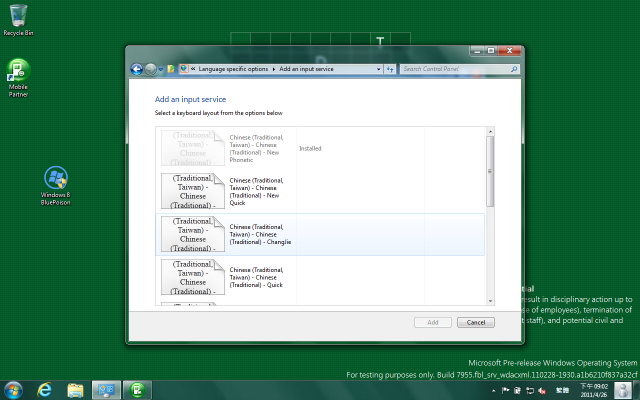Refresh the Control Panel page

390,69
